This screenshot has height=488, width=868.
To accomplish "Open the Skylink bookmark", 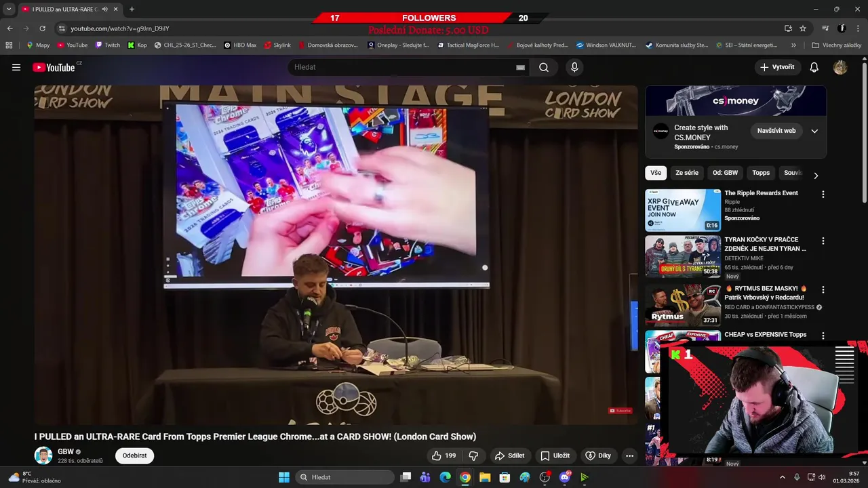I will tap(277, 45).
